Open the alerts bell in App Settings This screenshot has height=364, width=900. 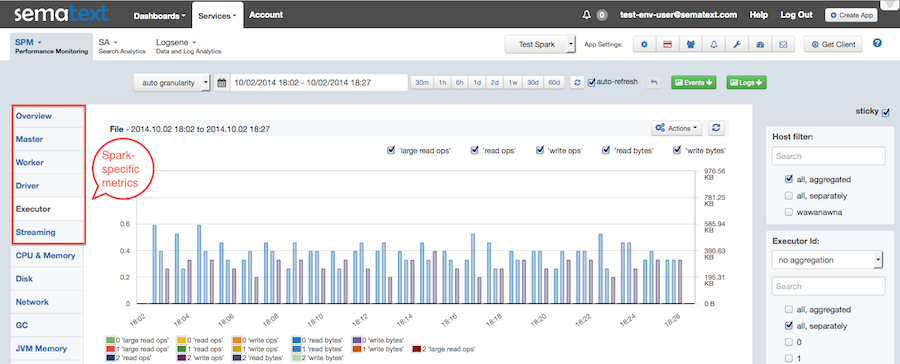tap(714, 45)
